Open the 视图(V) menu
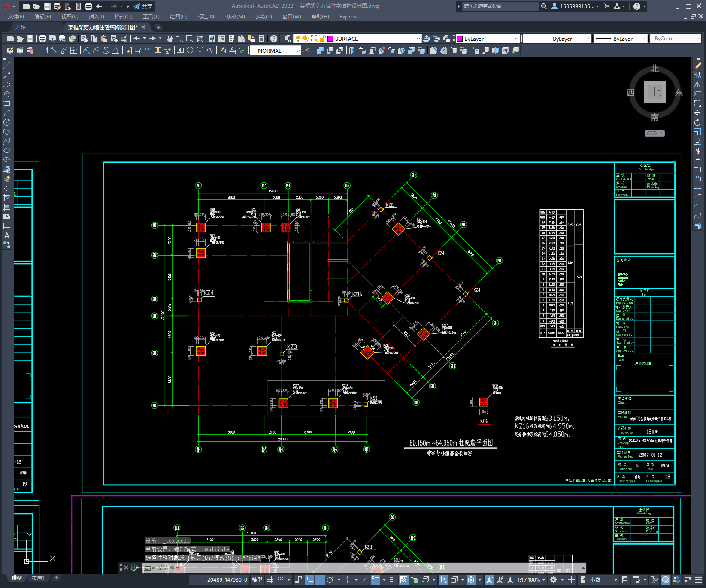This screenshot has width=706, height=588. point(70,17)
